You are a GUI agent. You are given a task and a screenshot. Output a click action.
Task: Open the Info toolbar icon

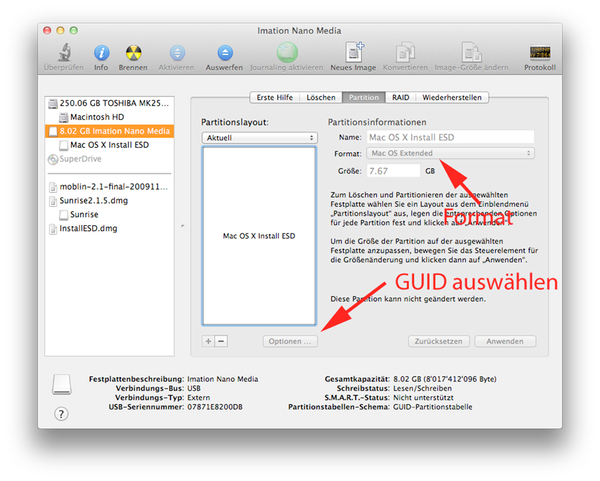click(x=101, y=52)
